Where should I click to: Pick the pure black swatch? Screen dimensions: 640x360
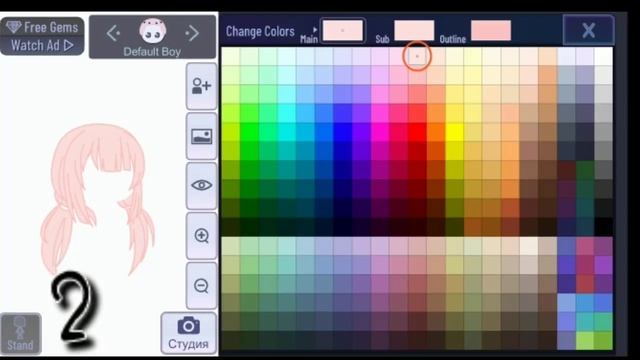pos(603,227)
